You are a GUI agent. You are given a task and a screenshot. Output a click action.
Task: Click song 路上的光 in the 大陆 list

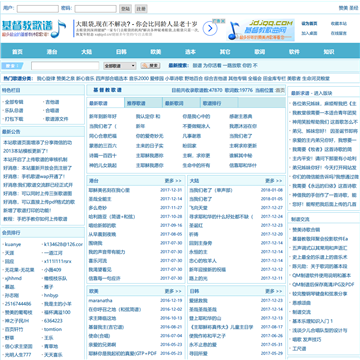coord(198,278)
